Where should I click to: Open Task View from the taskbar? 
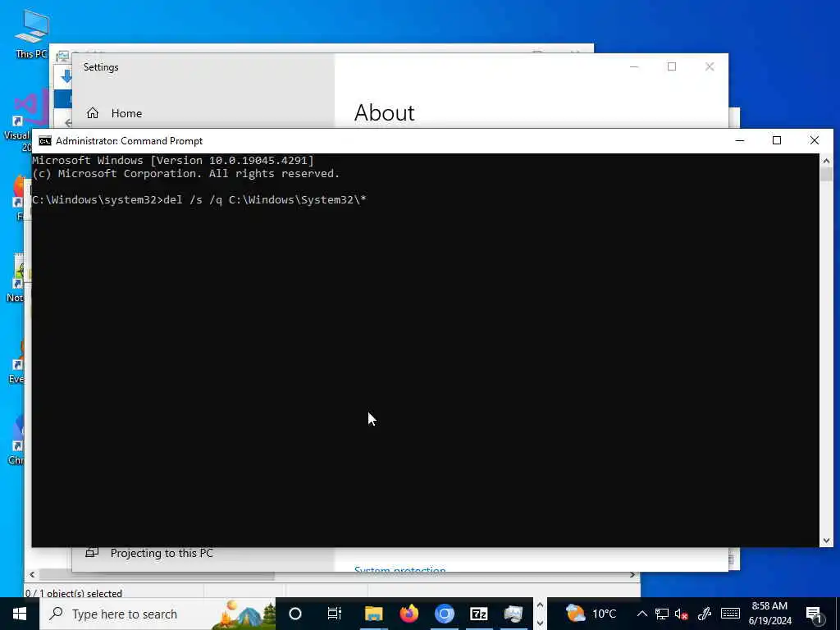tap(335, 614)
